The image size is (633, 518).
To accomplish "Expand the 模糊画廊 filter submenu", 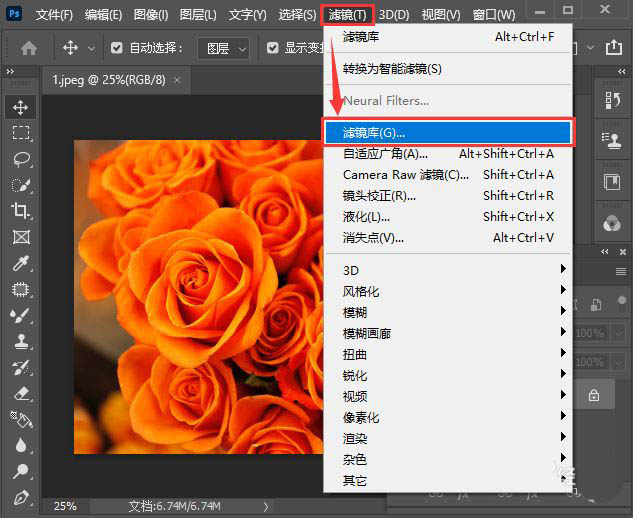I will [448, 333].
